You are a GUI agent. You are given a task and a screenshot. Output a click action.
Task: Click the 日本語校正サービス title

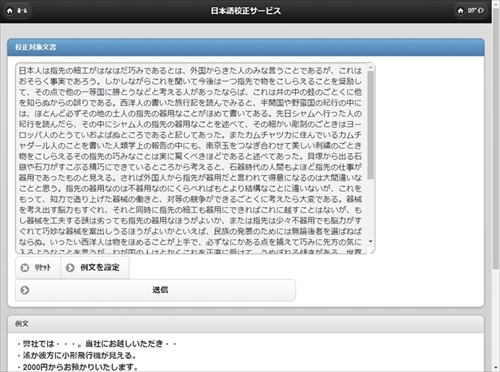point(246,11)
